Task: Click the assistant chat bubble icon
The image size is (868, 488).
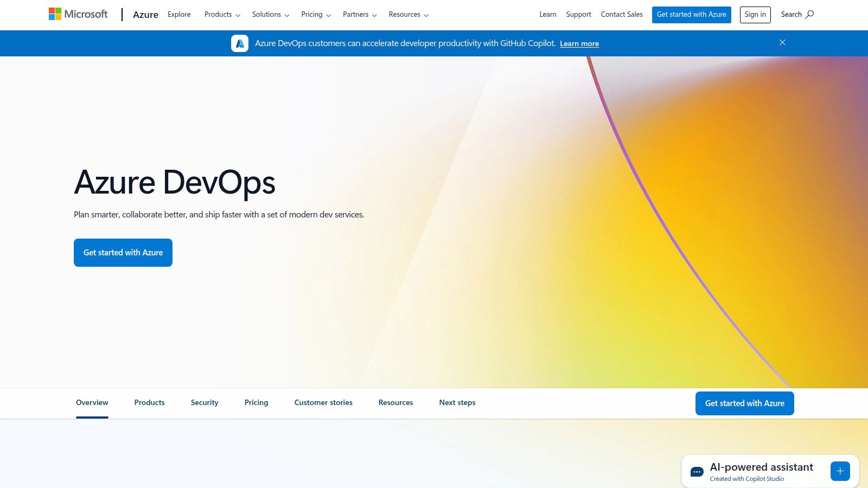Action: [697, 472]
